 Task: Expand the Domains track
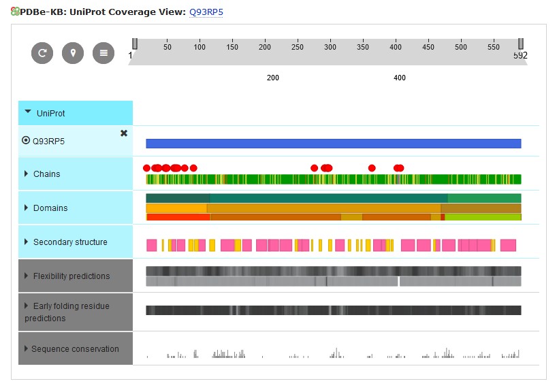click(x=27, y=208)
